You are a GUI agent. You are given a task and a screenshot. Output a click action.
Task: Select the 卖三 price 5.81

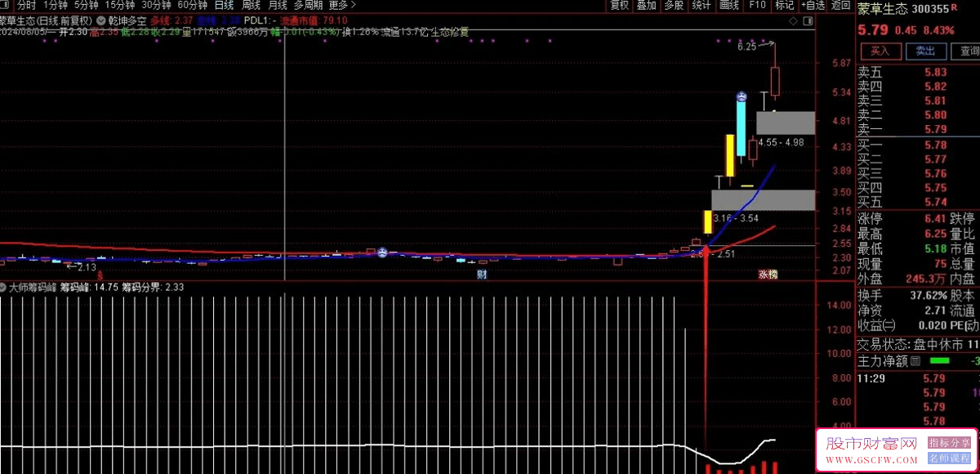tap(935, 101)
